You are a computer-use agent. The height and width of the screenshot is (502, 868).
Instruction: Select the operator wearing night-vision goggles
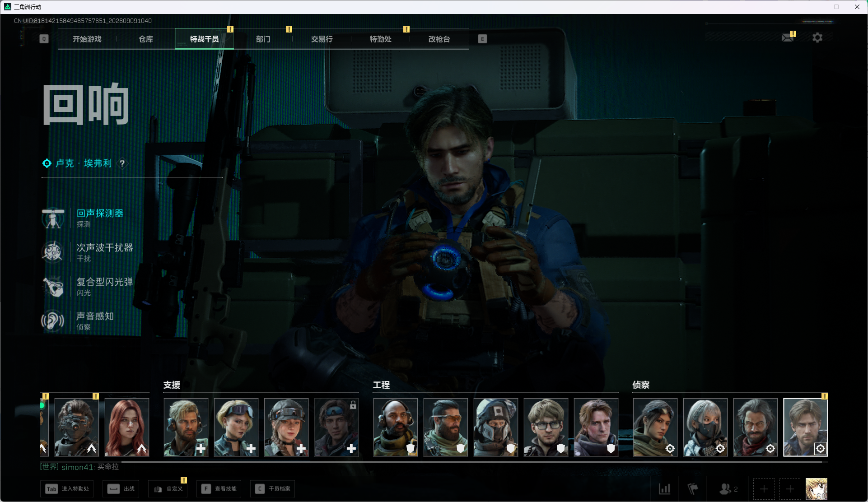[77, 427]
